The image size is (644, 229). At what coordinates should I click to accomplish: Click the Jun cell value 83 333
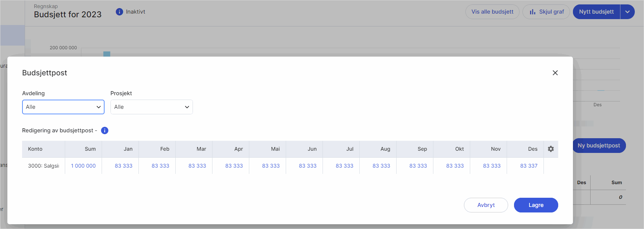click(x=307, y=166)
